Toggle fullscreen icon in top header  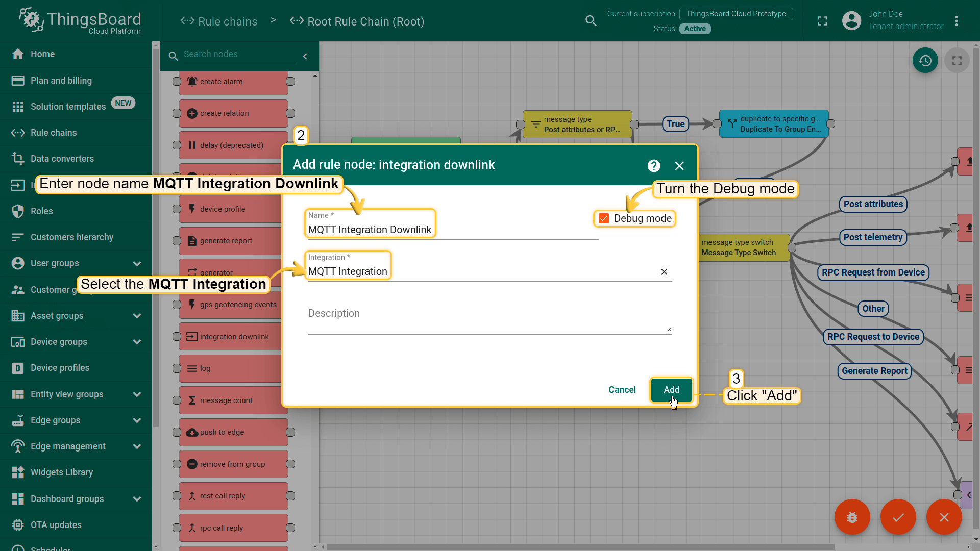click(822, 21)
